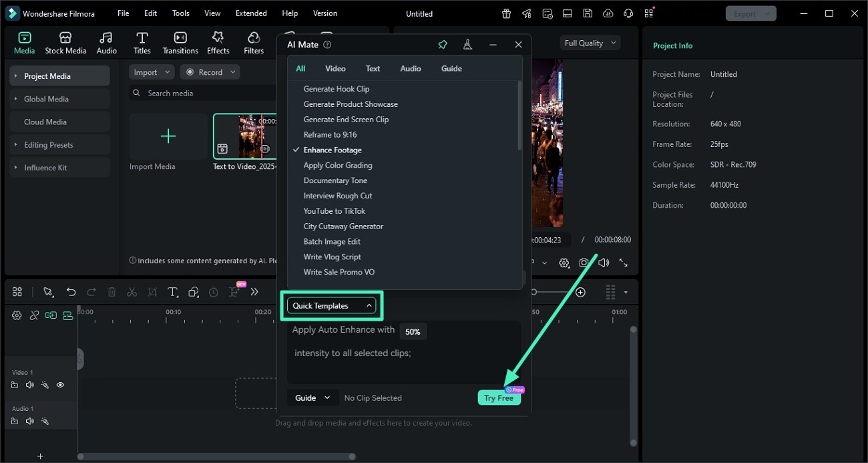Click the 50% intensity value field
Viewport: 868px width, 463px height.
pyautogui.click(x=413, y=331)
